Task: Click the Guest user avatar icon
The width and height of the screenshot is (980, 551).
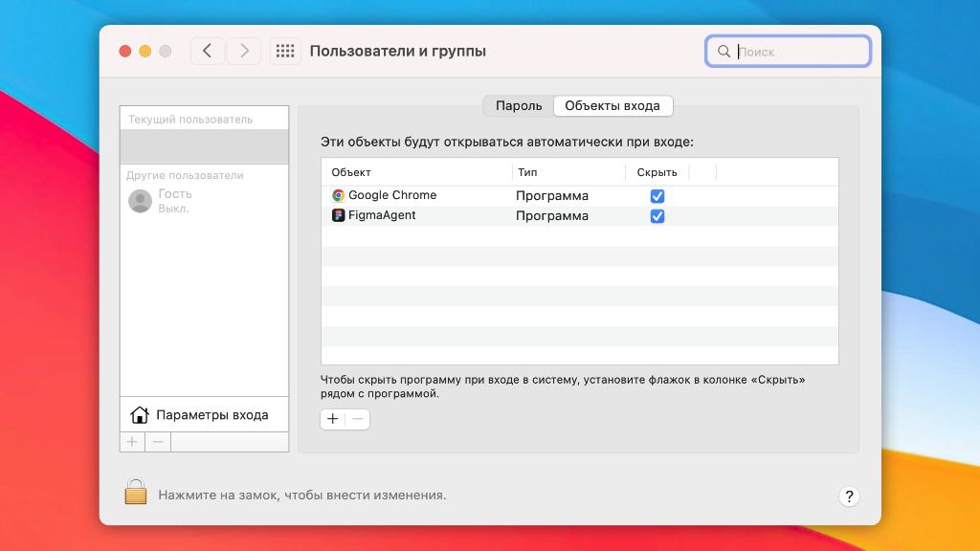Action: pos(140,201)
